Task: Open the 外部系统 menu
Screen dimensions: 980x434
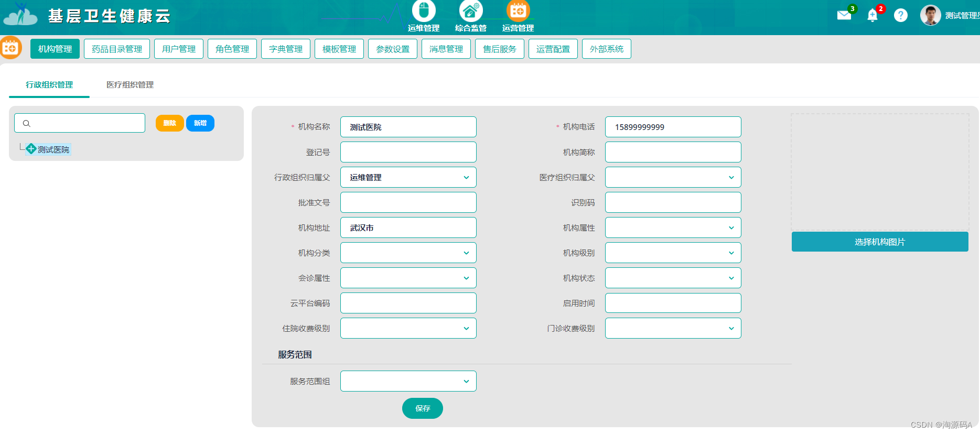Action: 607,49
